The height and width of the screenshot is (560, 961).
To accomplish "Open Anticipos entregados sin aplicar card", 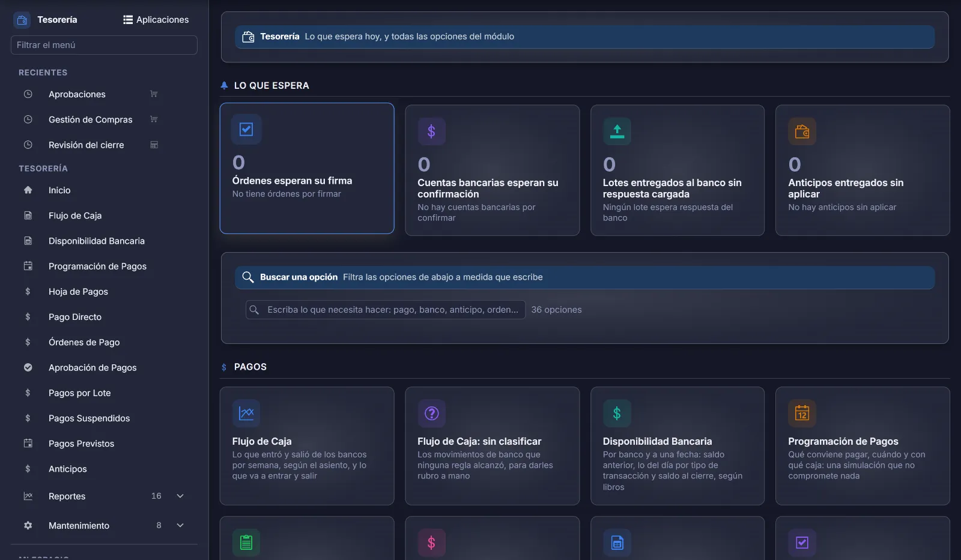I will click(862, 170).
